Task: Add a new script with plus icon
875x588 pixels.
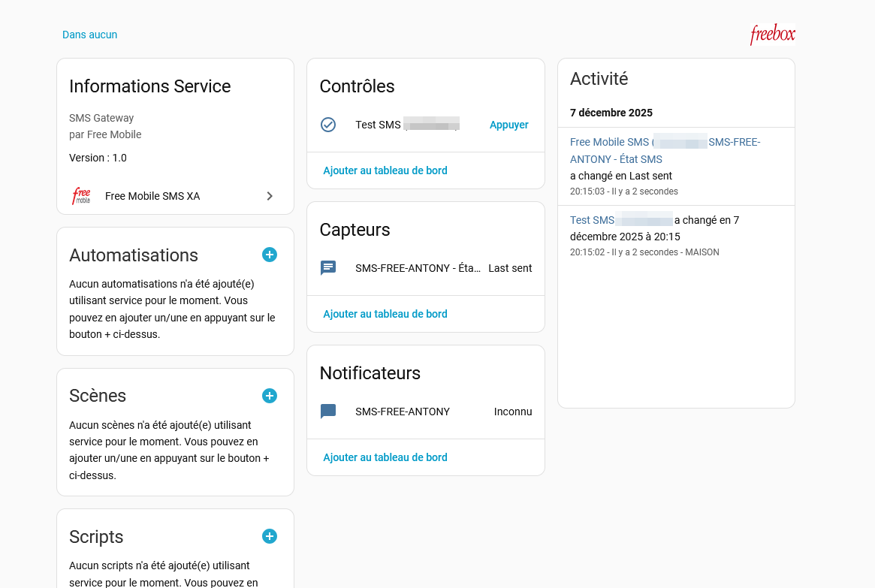Action: [270, 536]
